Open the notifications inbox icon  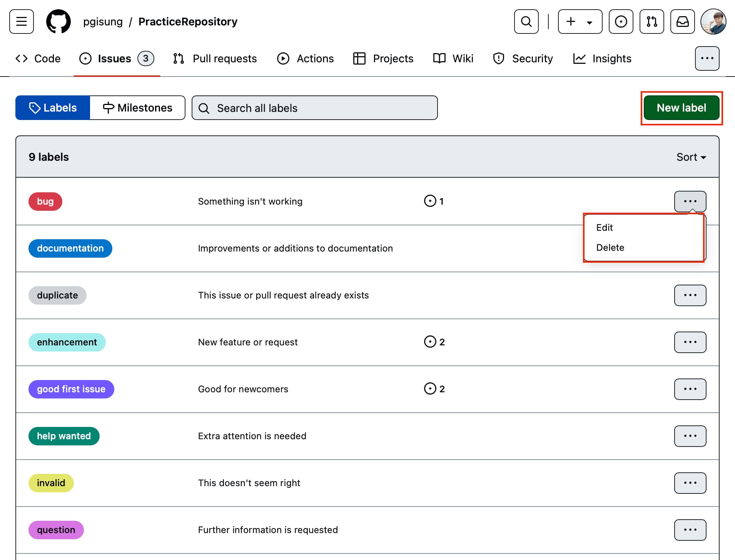pyautogui.click(x=682, y=22)
